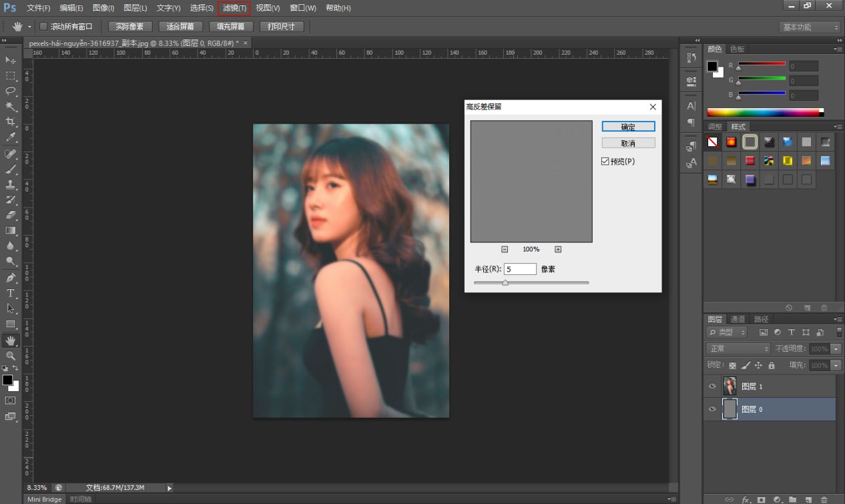Open the 类型 layer filter dropdown
845x504 pixels.
point(727,332)
